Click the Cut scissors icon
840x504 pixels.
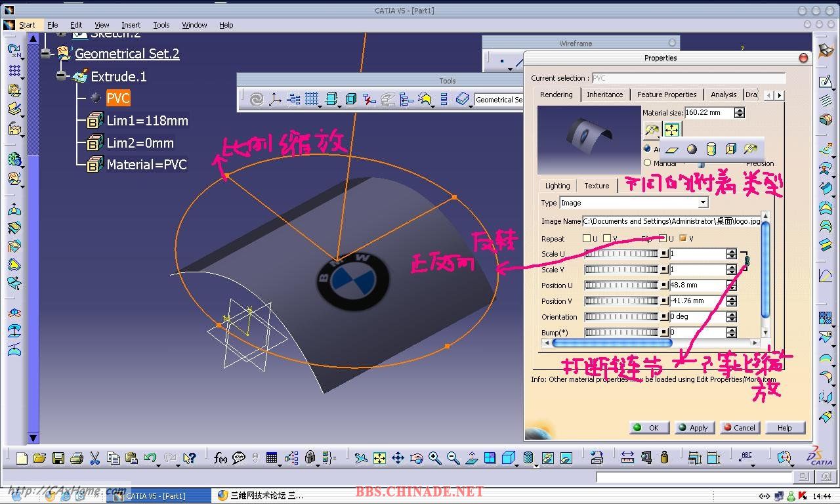(94, 458)
